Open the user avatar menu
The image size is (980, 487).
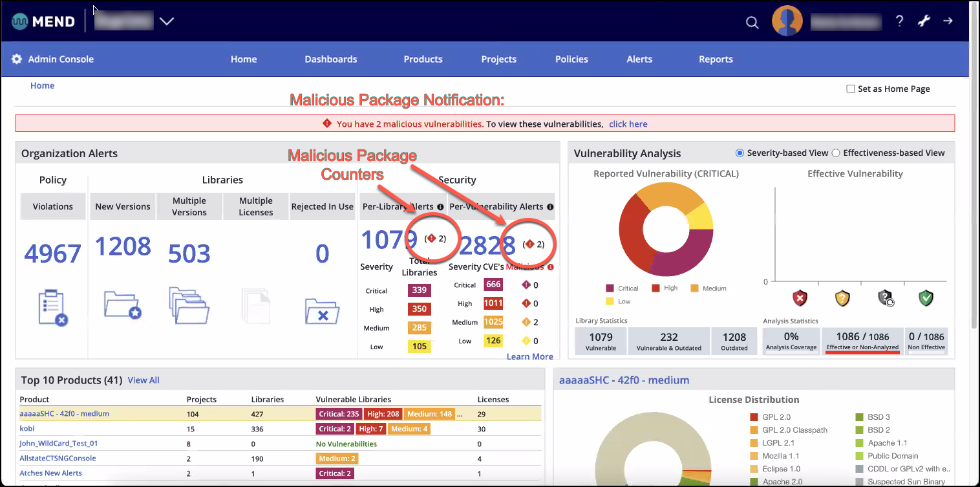[787, 21]
